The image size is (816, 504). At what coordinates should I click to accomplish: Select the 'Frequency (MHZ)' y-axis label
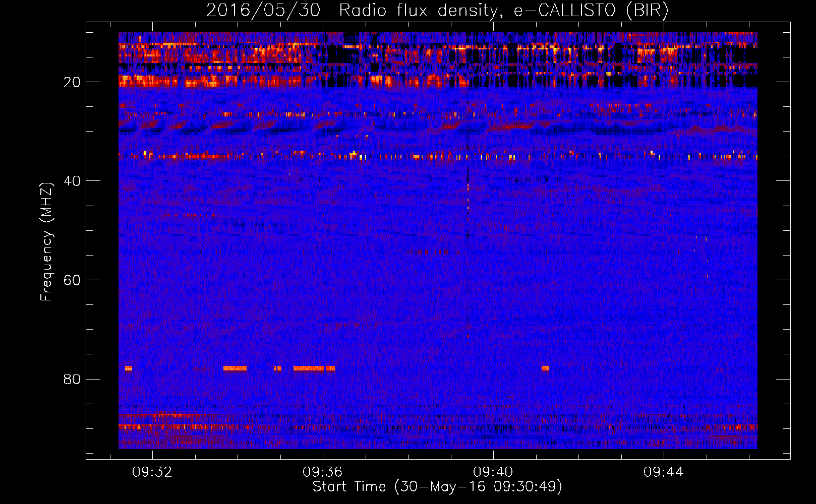click(x=46, y=241)
